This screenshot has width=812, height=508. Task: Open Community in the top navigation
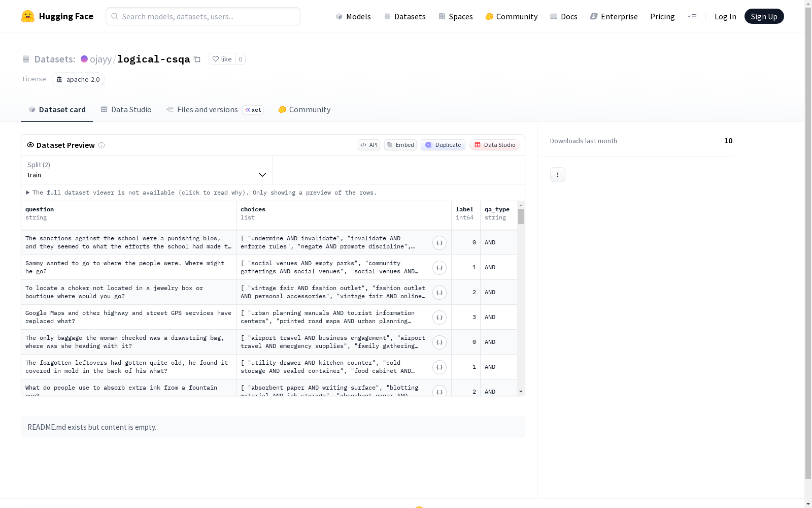point(511,16)
